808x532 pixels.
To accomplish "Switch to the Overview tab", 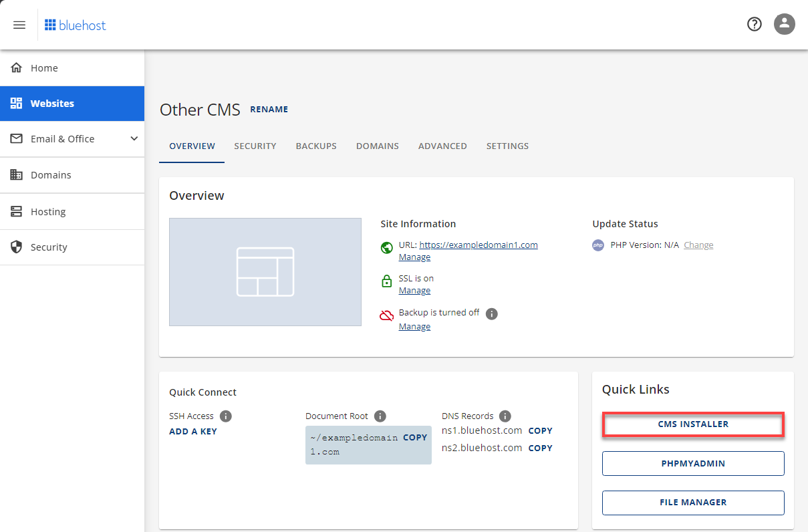I will [x=192, y=146].
